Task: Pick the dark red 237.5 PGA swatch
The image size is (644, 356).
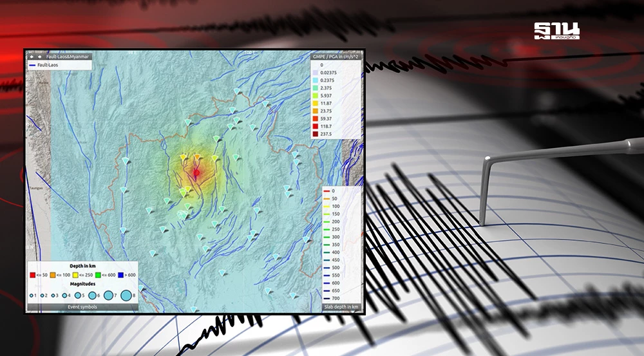Action: [x=317, y=134]
